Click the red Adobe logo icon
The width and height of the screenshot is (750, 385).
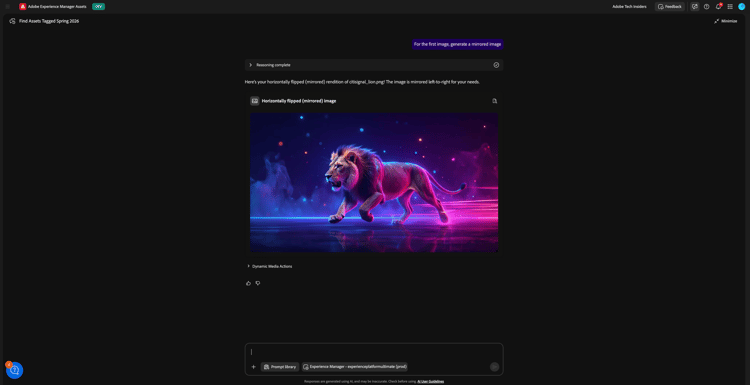tap(22, 7)
